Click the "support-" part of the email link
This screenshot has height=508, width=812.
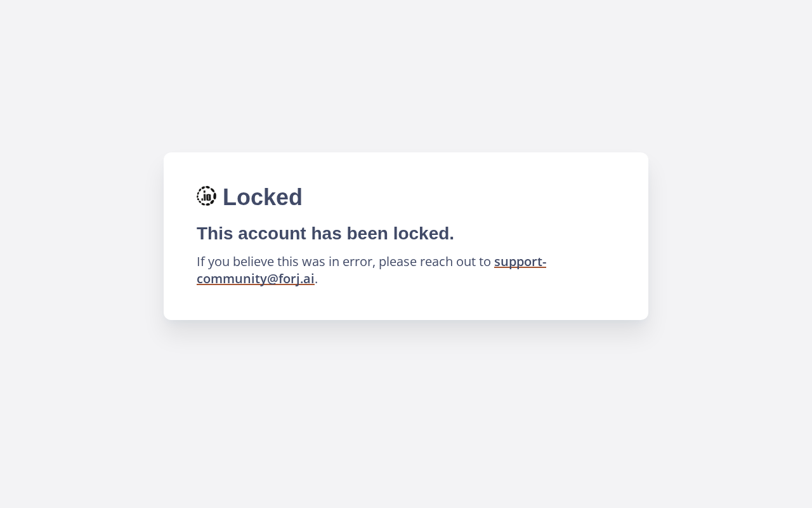520,262
